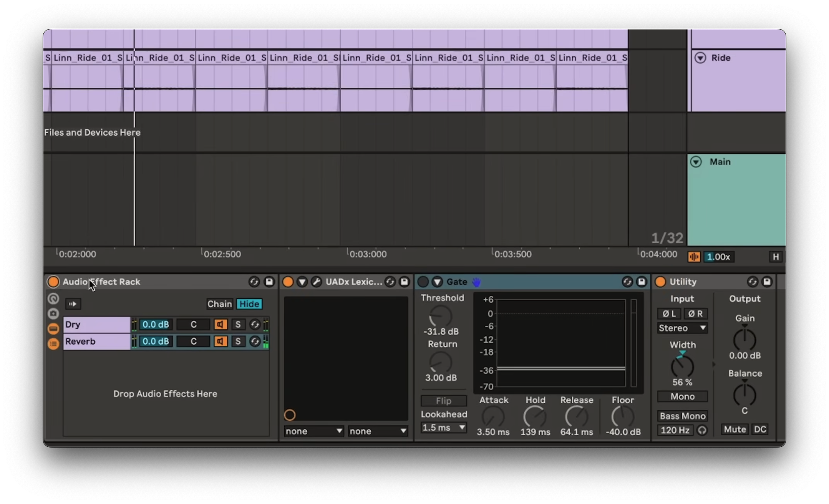Enable the Gate device activator
The height and width of the screenshot is (504, 829).
click(423, 282)
